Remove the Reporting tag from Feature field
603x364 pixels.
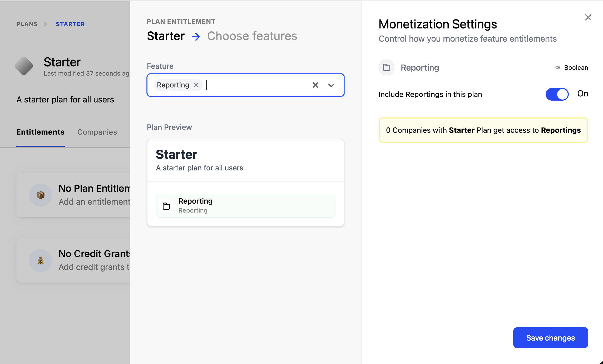click(196, 85)
